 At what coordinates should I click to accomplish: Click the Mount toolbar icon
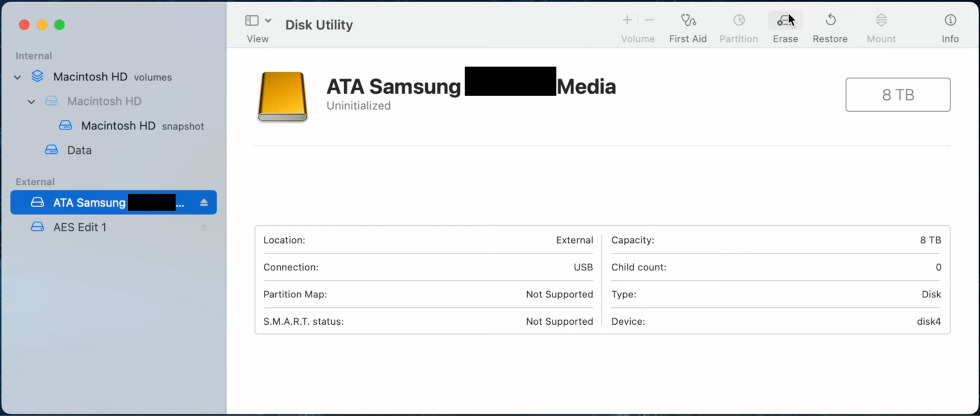click(x=881, y=20)
